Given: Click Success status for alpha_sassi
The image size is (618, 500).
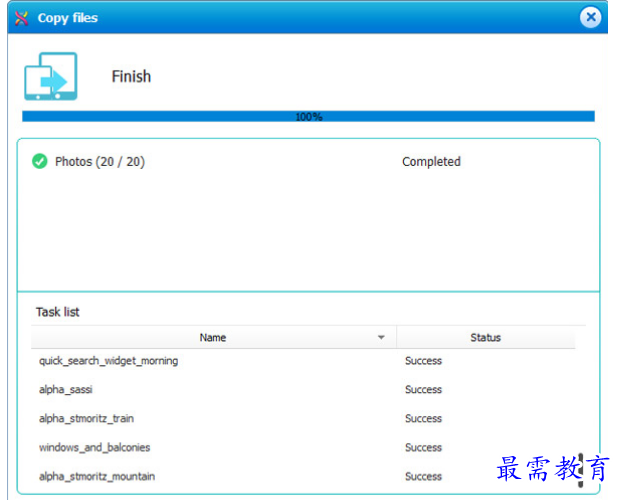Looking at the screenshot, I should click(423, 390).
